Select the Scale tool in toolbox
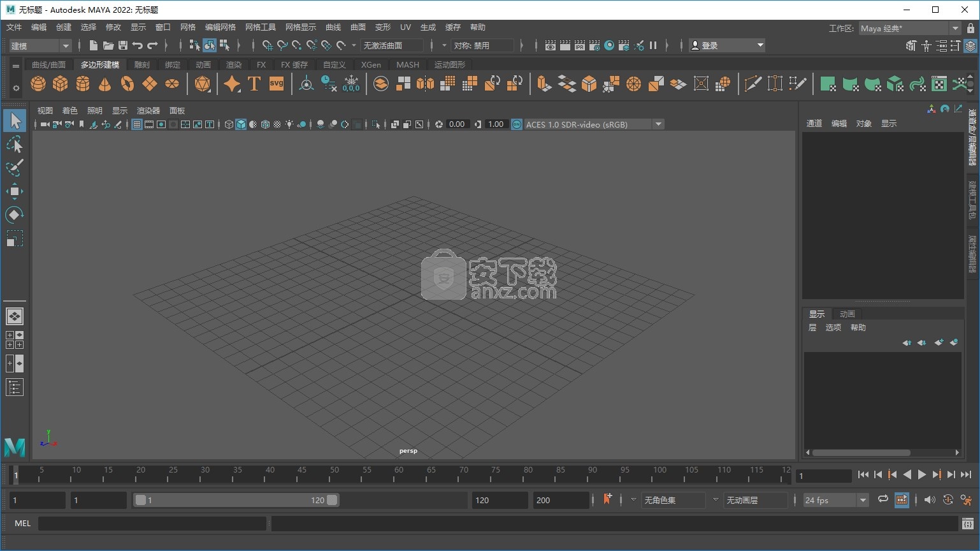Image resolution: width=980 pixels, height=551 pixels. pyautogui.click(x=15, y=239)
